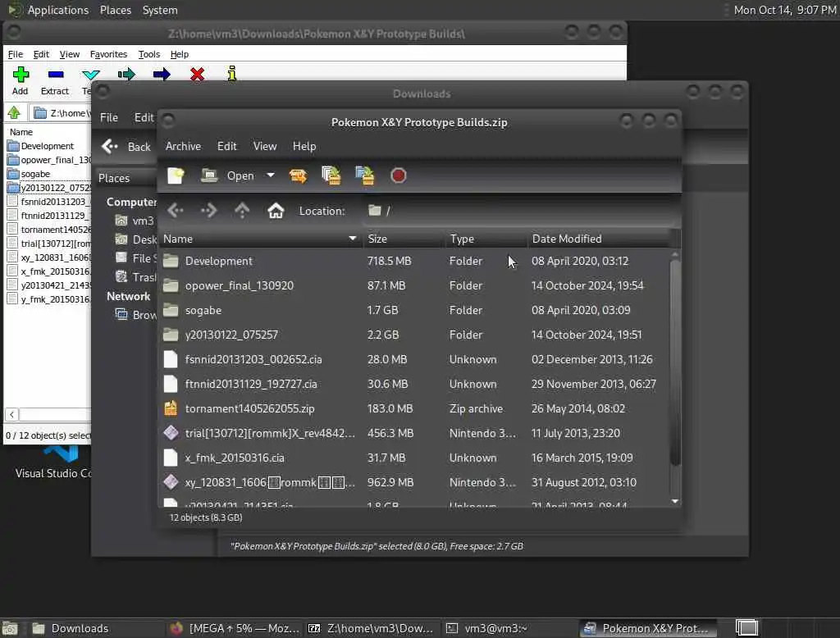This screenshot has height=638, width=840.
Task: Open the Tools menu in 7-Zip
Action: (149, 54)
